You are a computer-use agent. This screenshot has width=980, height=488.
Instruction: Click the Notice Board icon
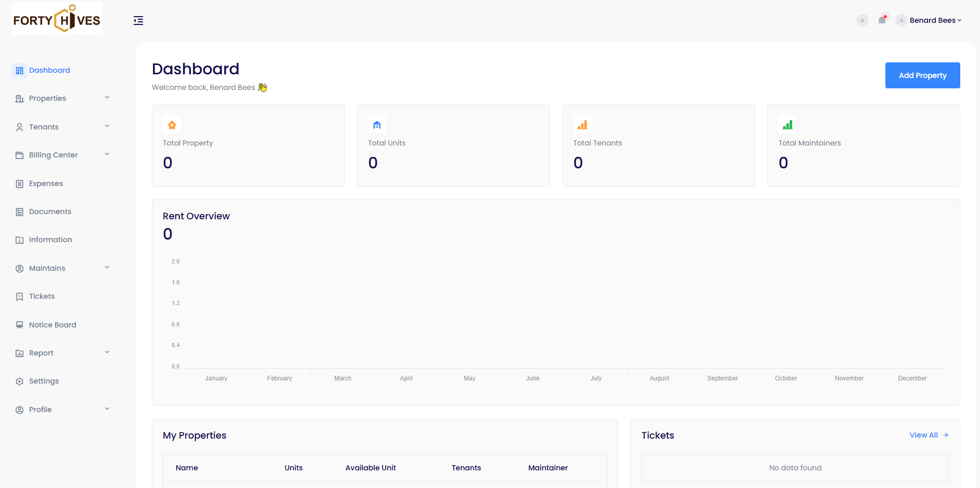tap(19, 325)
